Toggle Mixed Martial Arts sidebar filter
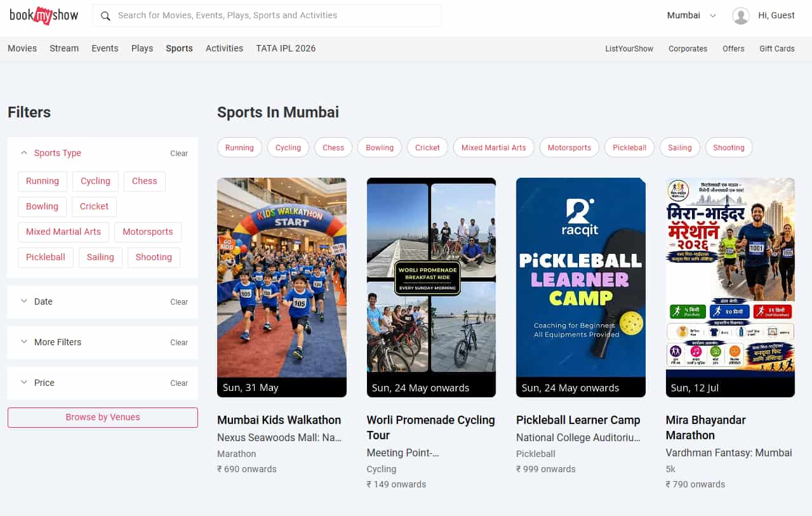This screenshot has height=516, width=812. (63, 232)
